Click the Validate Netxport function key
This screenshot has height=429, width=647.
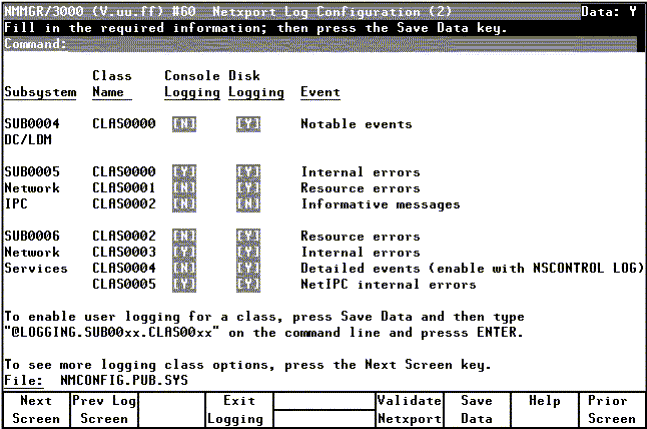(409, 410)
